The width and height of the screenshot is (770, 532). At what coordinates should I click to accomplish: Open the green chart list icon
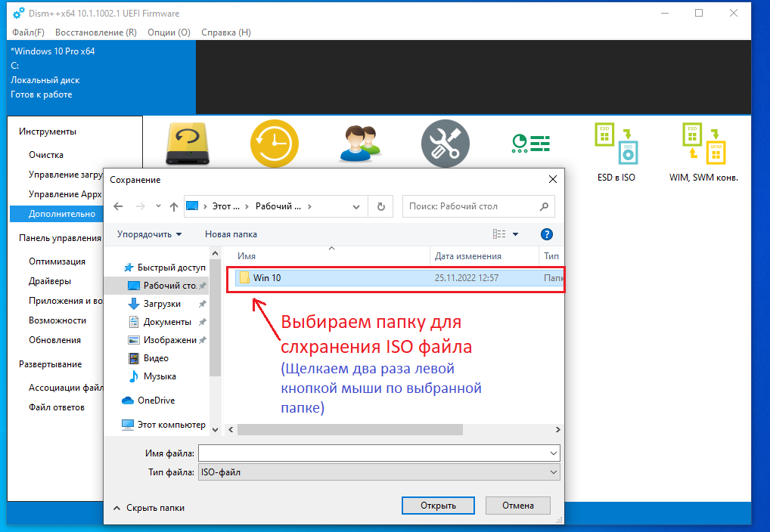click(x=531, y=144)
